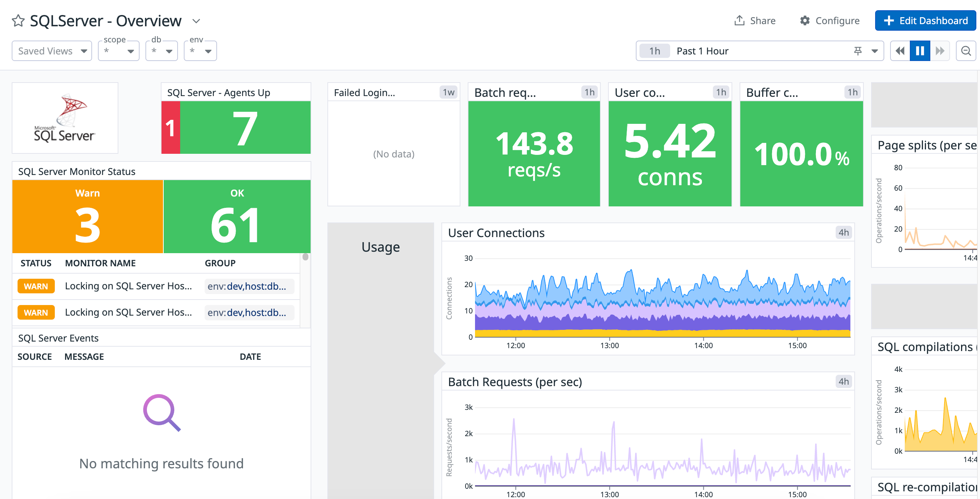
Task: Select the green OK 61 status tile
Action: pyautogui.click(x=237, y=217)
